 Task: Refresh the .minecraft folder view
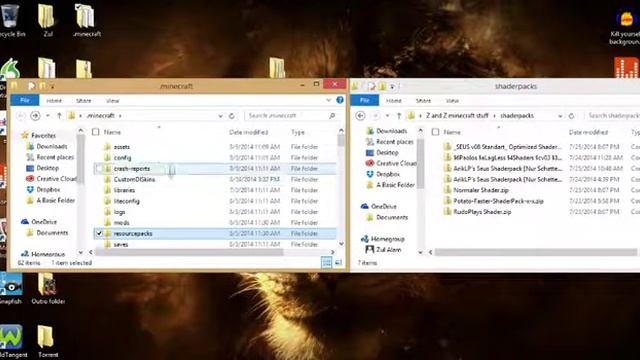232,116
